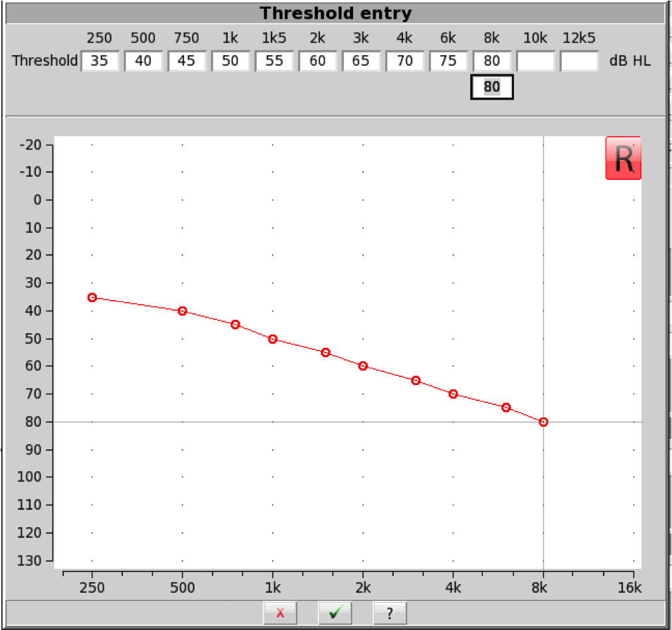Click the '12k5' column header
The image size is (672, 630).
point(579,38)
